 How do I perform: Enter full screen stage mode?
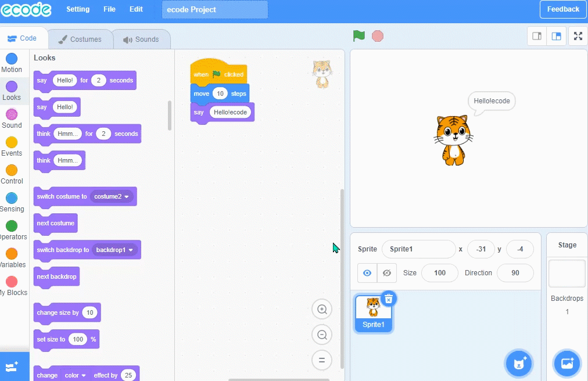(x=578, y=36)
